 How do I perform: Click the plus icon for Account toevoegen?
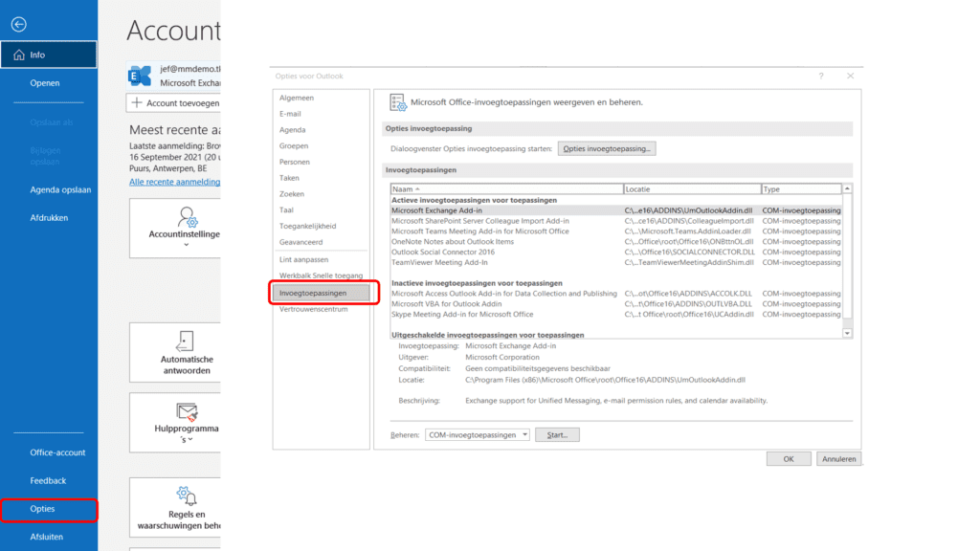point(137,102)
